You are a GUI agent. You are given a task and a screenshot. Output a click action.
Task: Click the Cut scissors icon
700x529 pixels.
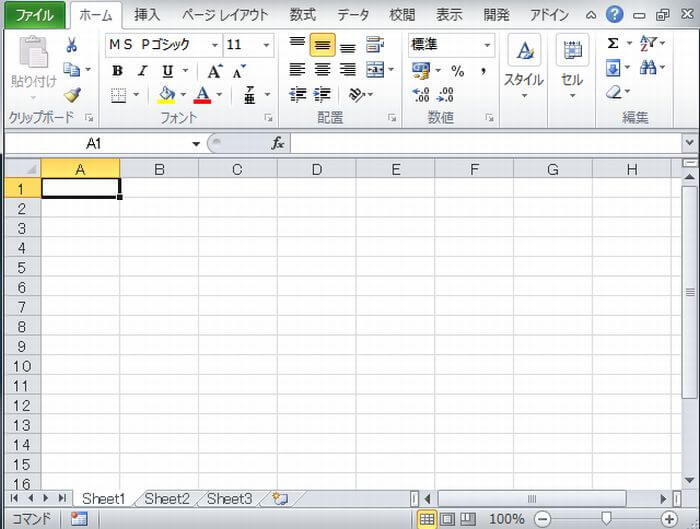(71, 45)
